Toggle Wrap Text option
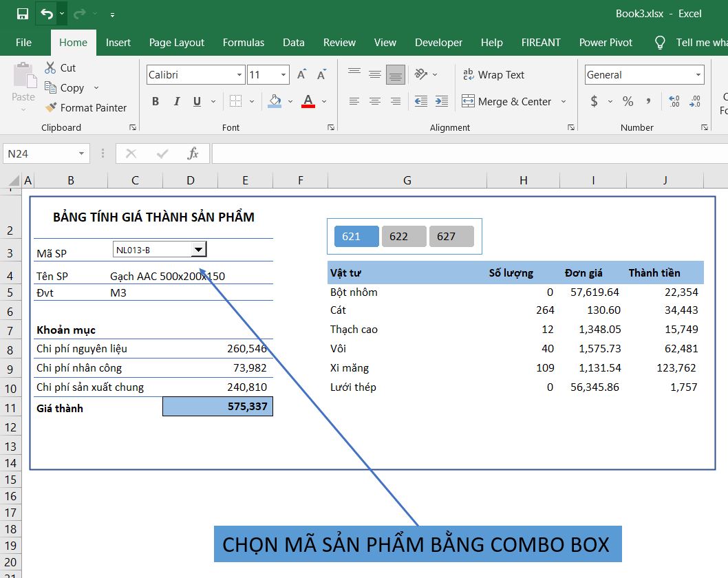Screen dimensions: 728x578 (x=493, y=75)
